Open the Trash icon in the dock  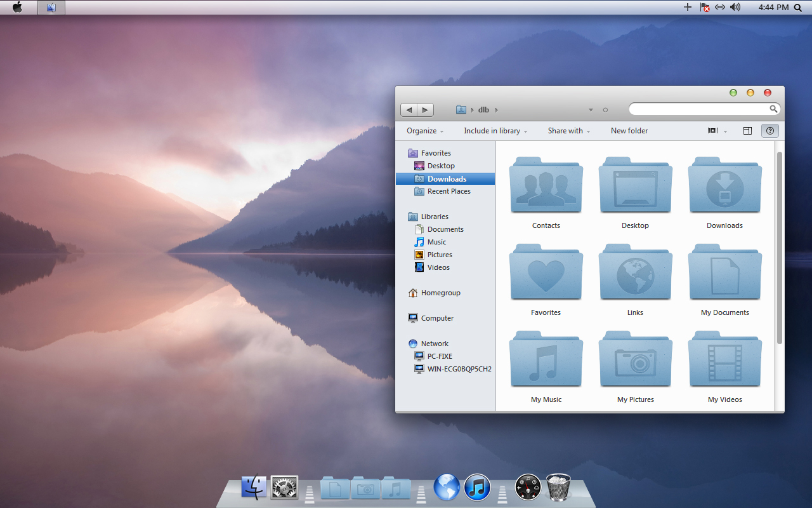pos(558,487)
